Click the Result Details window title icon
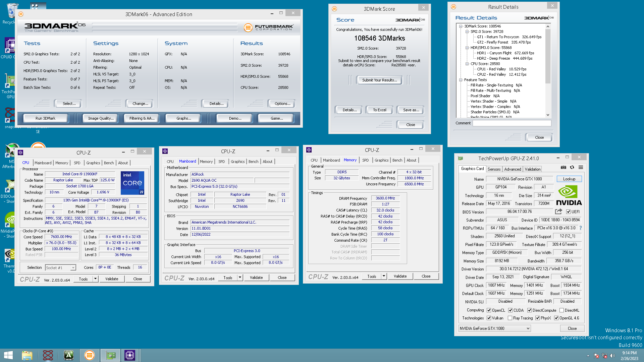Image resolution: width=644 pixels, height=362 pixels. click(453, 7)
